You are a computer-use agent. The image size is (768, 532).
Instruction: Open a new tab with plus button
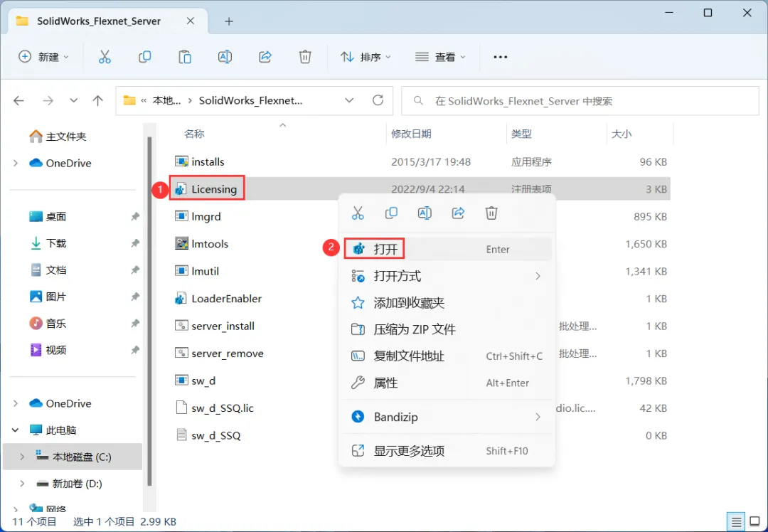229,21
